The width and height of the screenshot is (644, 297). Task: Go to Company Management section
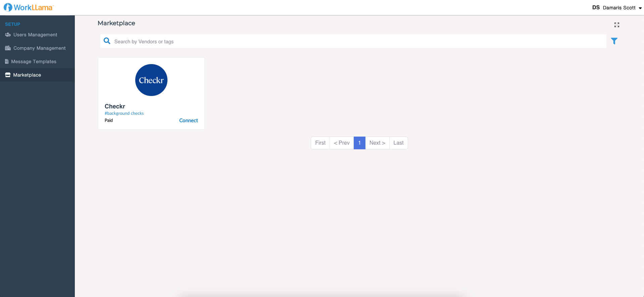point(39,48)
